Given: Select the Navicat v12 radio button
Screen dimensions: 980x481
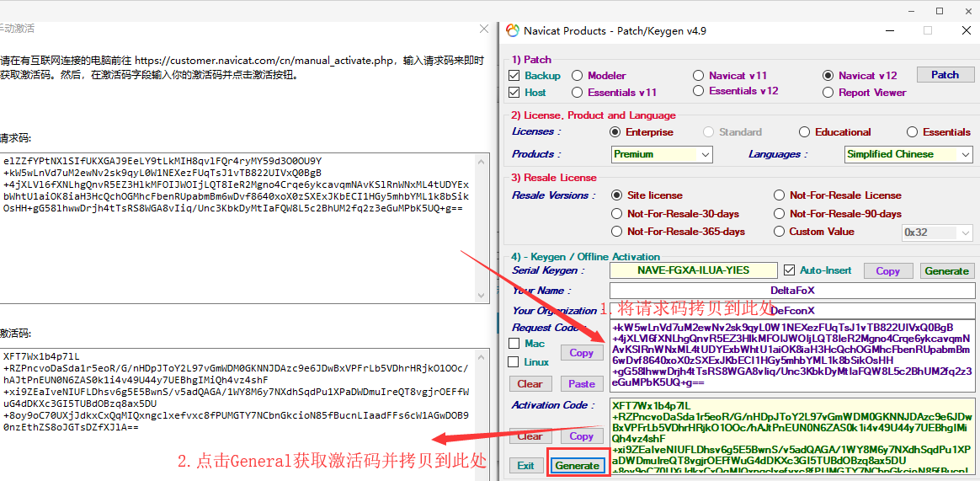Looking at the screenshot, I should coord(828,76).
